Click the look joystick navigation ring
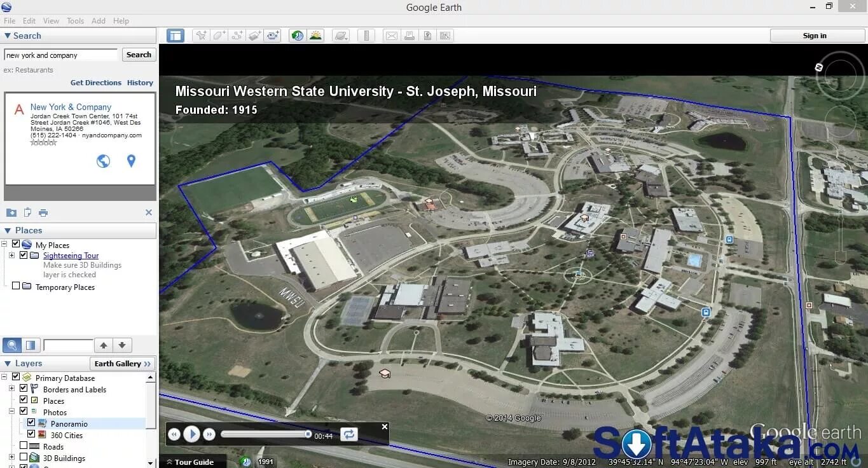Screen dimensions: 868x468 (x=841, y=76)
